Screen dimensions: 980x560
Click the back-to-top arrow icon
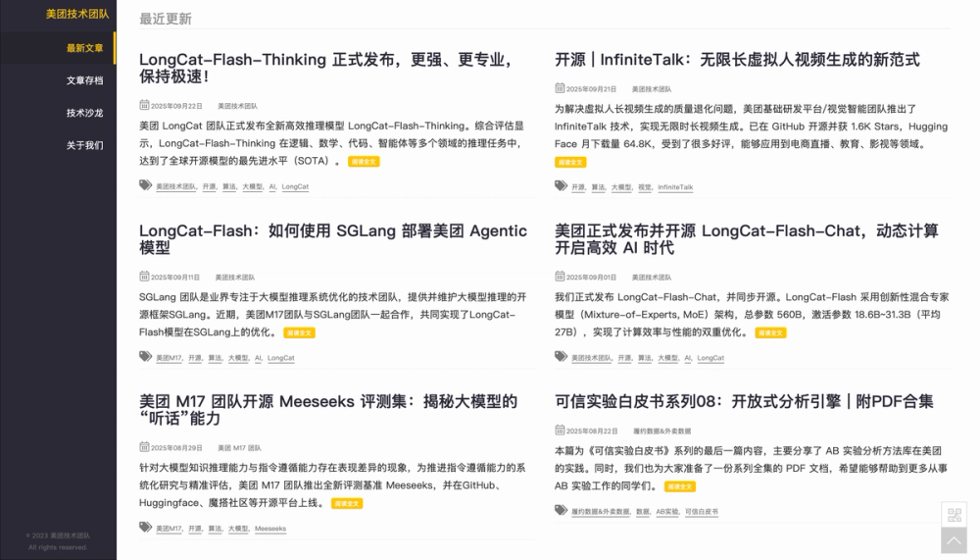pos(954,540)
